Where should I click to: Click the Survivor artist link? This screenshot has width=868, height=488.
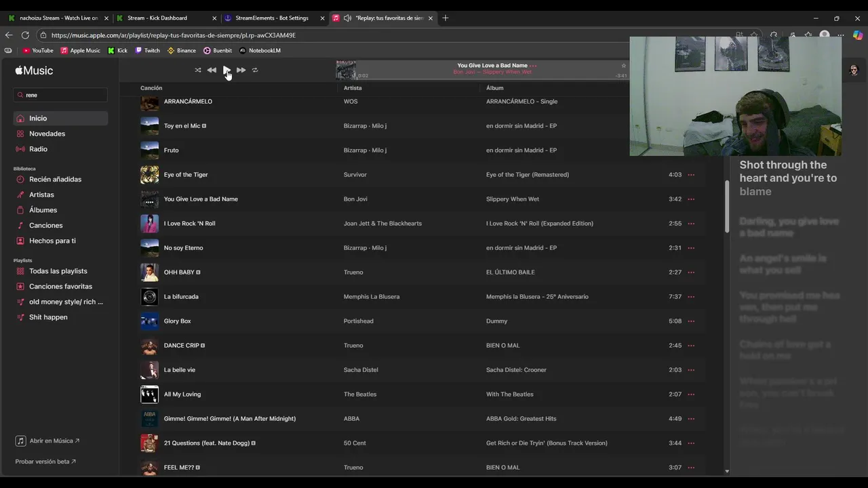coord(355,175)
